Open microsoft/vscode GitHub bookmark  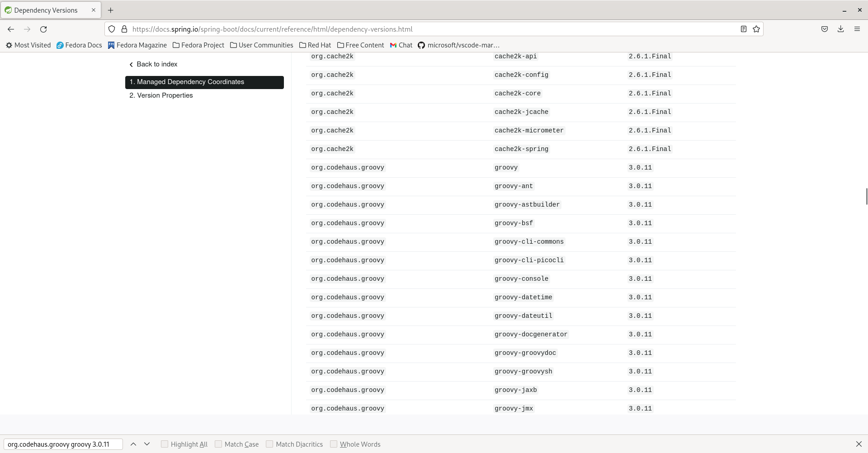(x=459, y=45)
